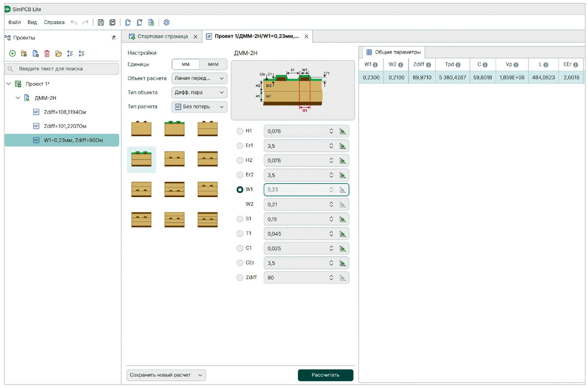Viewport: 588px width, 388px height.
Task: Open the graph icon next to H1
Action: [x=342, y=131]
